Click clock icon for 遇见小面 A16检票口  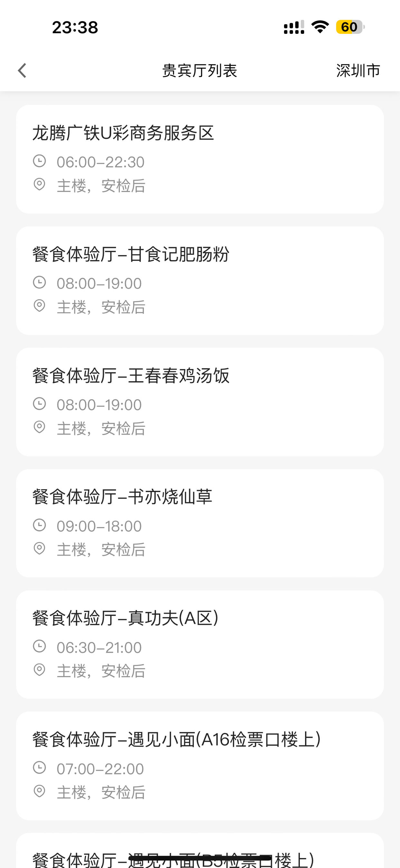click(x=39, y=768)
